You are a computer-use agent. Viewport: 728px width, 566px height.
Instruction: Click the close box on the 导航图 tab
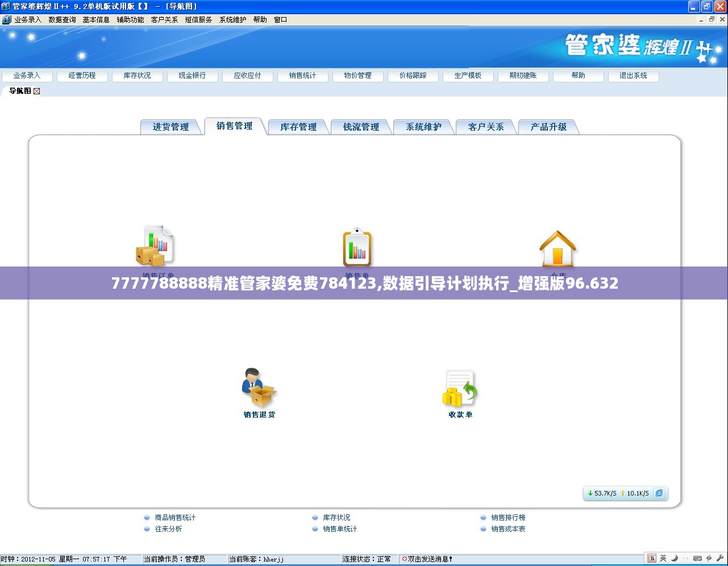point(37,91)
